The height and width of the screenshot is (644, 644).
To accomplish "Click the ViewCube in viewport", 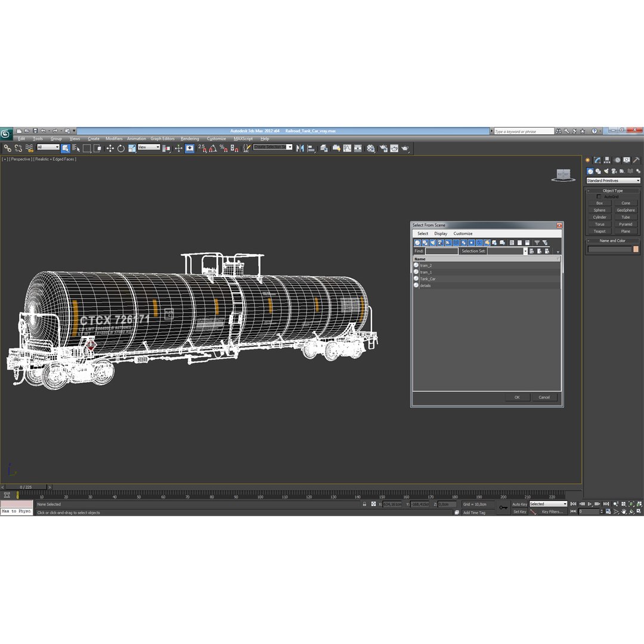I will click(563, 175).
